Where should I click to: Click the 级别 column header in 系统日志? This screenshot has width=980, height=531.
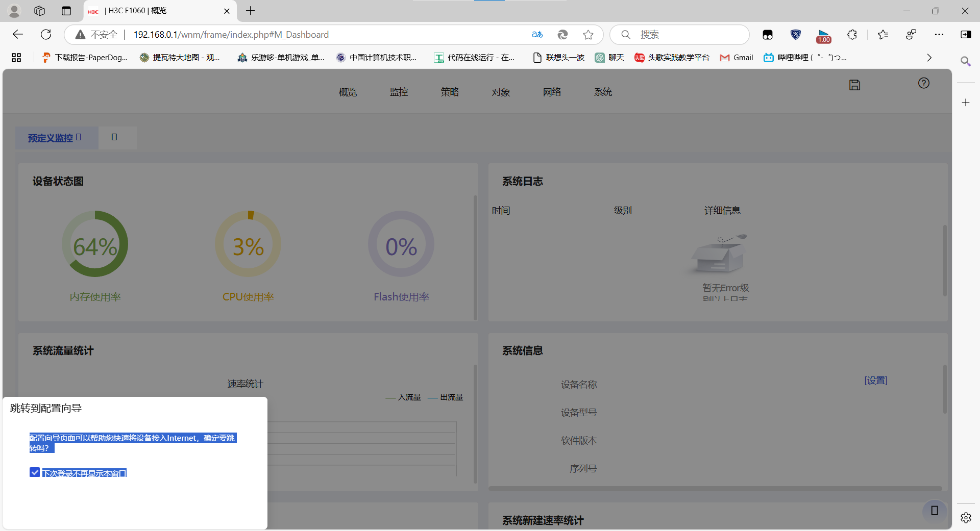point(623,210)
